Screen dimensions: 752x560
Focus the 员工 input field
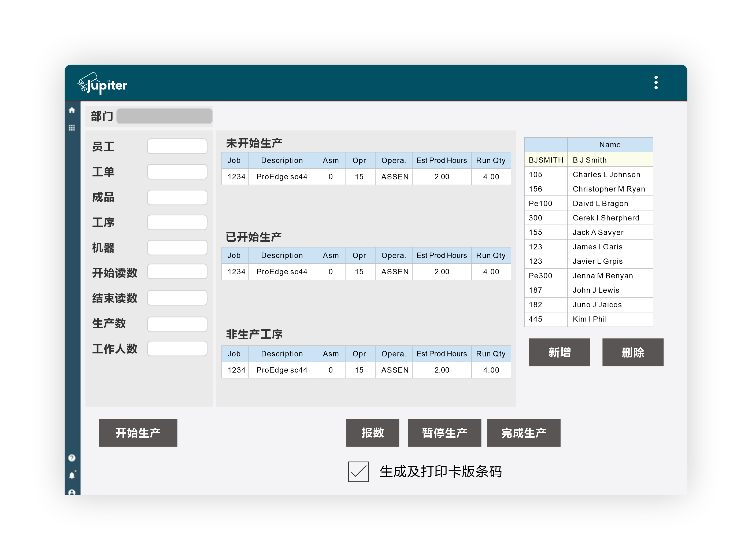177,146
